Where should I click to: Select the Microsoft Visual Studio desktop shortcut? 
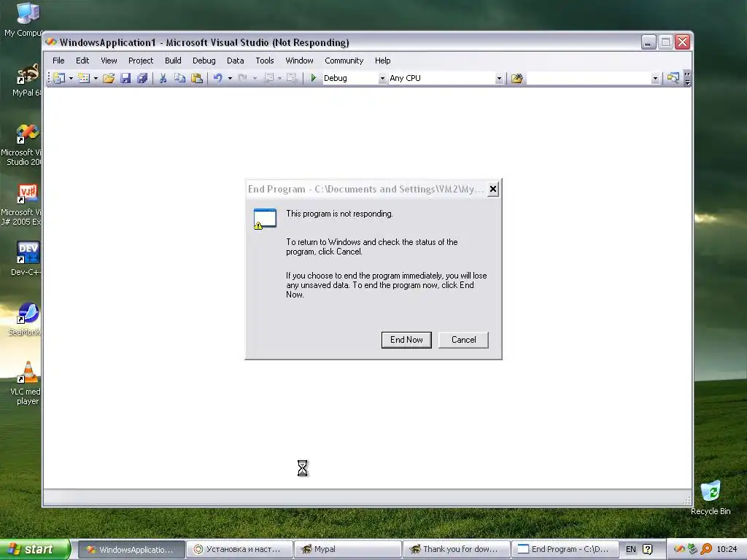pos(23,144)
